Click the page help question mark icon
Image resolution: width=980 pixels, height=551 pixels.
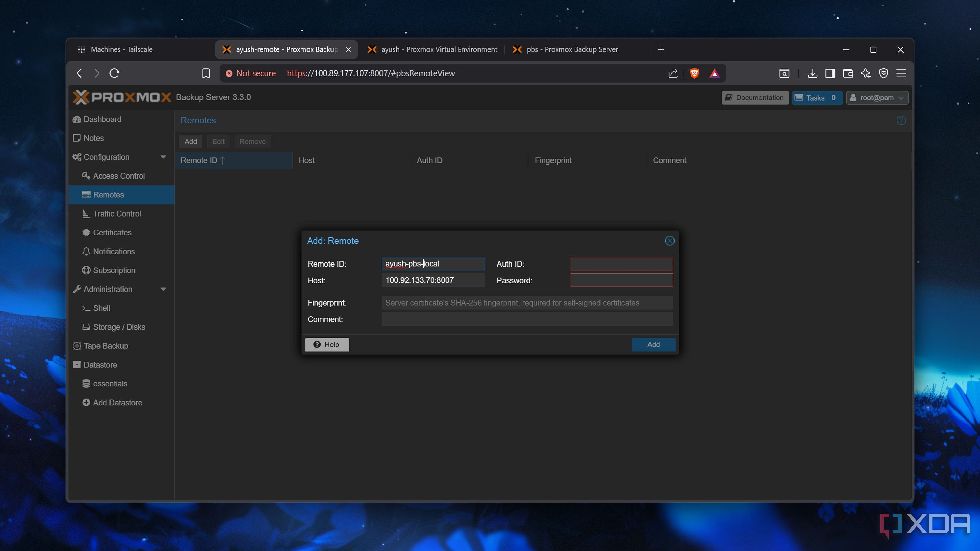(x=901, y=121)
